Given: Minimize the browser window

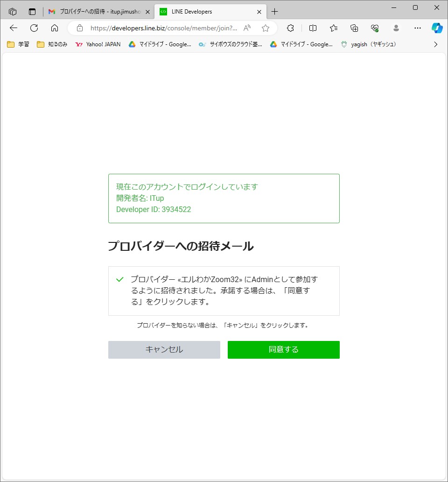Looking at the screenshot, I should coord(394,7).
